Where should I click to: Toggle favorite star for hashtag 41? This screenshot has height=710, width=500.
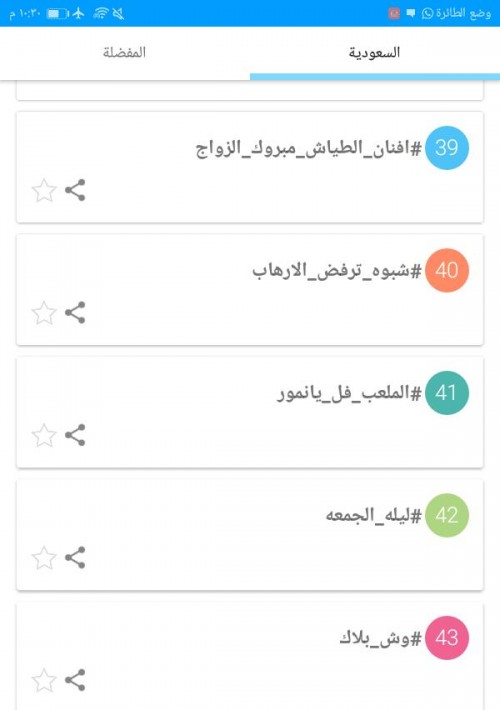[44, 435]
